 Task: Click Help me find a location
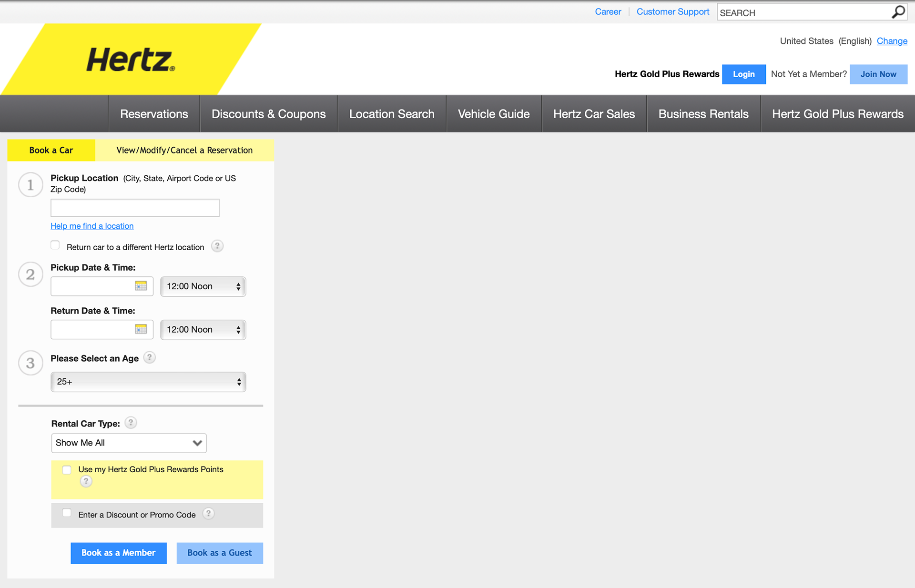click(x=92, y=226)
